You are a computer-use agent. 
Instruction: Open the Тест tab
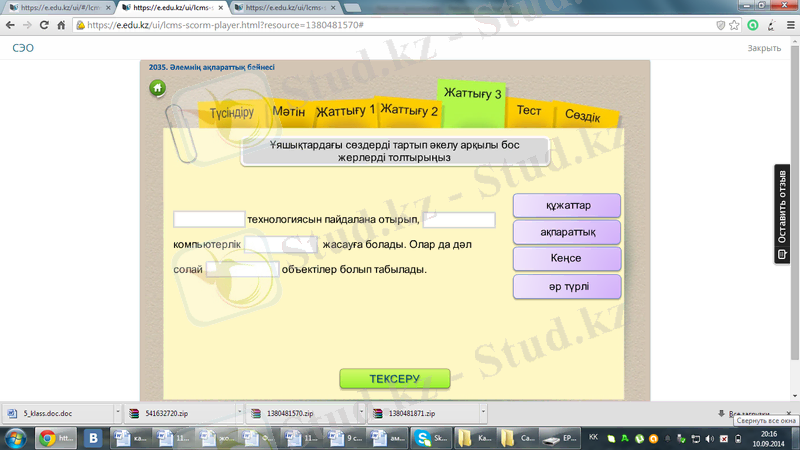(x=529, y=110)
